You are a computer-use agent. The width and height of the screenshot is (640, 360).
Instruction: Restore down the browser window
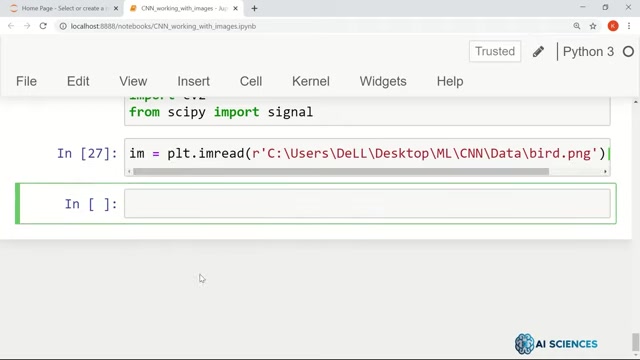[x=605, y=7]
